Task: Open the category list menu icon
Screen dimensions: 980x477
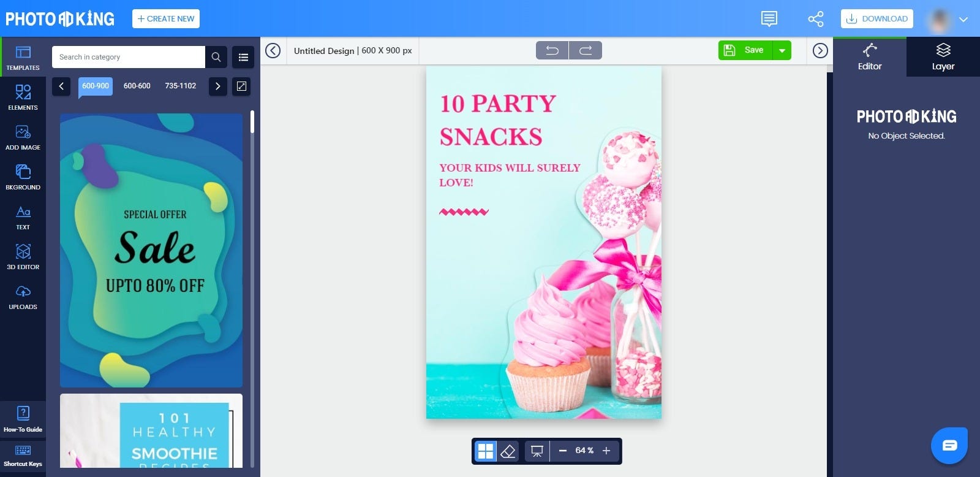Action: click(x=243, y=57)
